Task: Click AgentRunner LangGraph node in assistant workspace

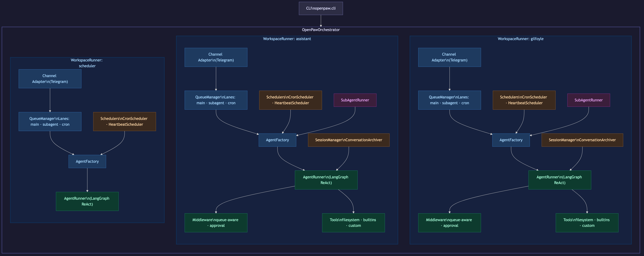Action: coord(326,180)
